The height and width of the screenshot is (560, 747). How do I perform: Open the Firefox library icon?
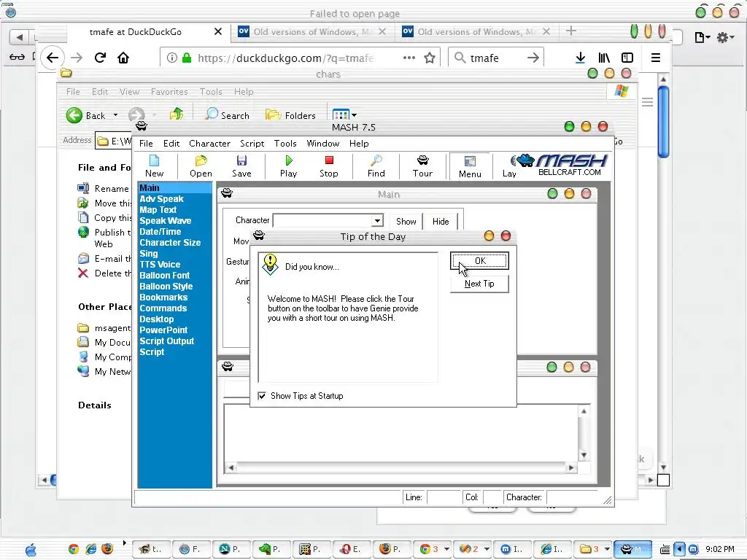[x=604, y=58]
